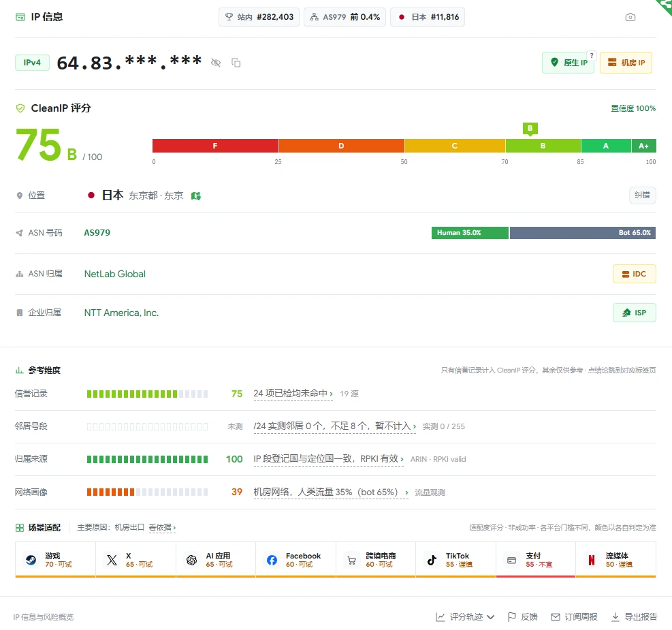Click the 实测 0 / 255 label
Viewport: 672px width, 630px height.
tap(443, 426)
